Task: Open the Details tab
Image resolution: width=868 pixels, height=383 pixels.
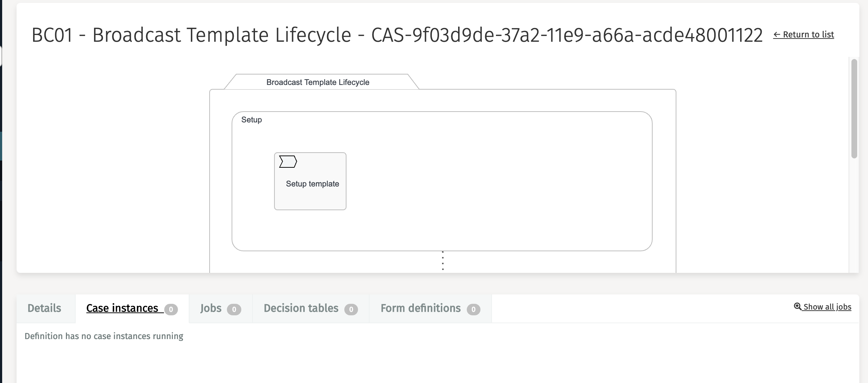Action: pos(44,308)
